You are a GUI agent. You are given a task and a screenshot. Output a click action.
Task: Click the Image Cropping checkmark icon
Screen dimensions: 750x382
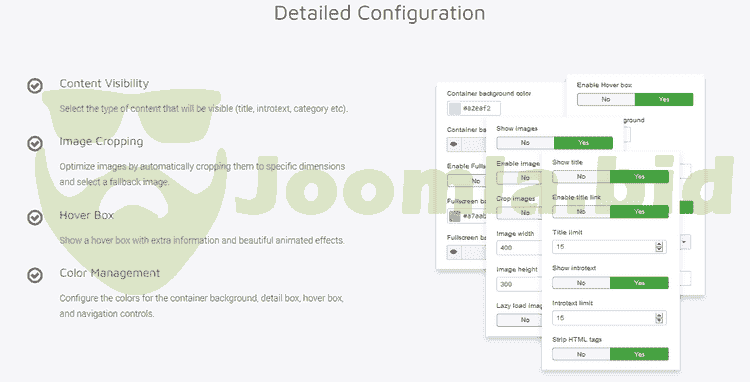[35, 143]
